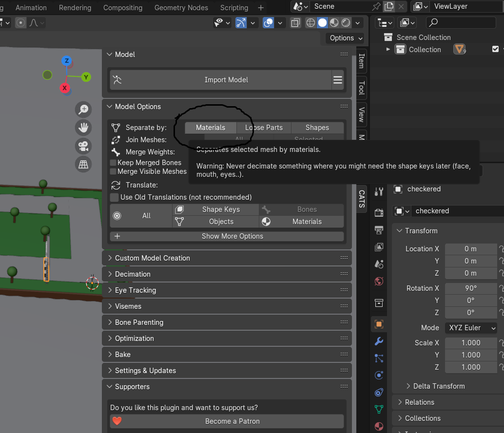Open the shading options dropdown arrow
The width and height of the screenshot is (504, 433).
pos(357,23)
